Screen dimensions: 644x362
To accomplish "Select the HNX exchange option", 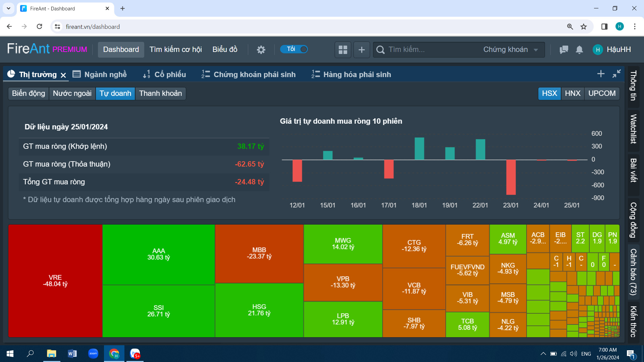I will [572, 93].
